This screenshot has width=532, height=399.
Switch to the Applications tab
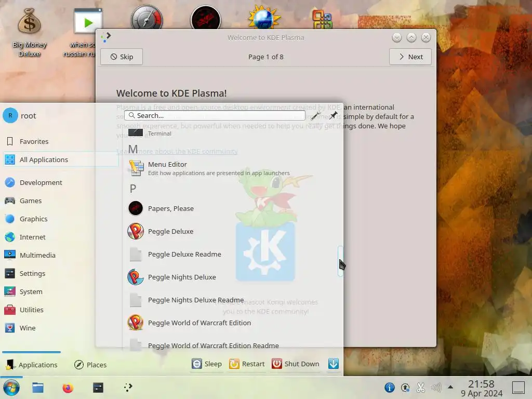pos(32,365)
